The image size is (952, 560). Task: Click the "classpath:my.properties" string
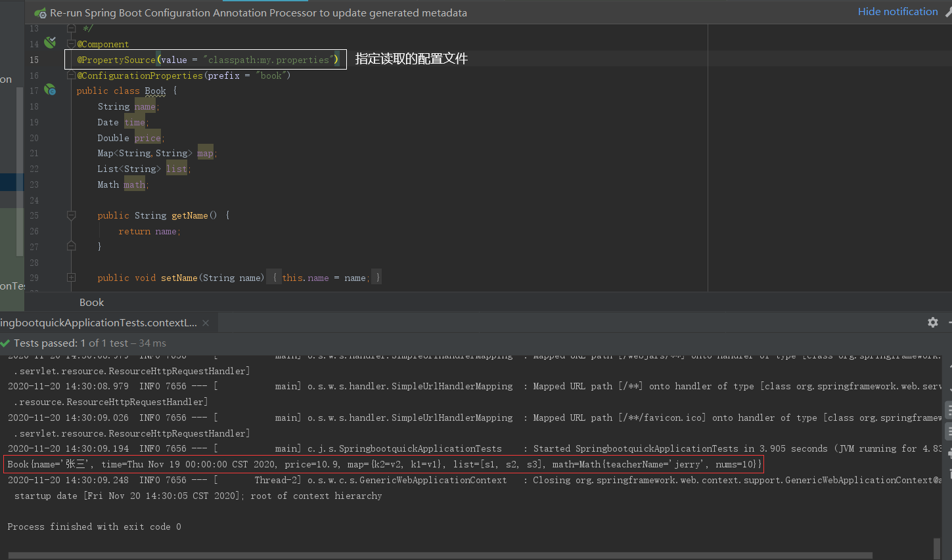tap(270, 60)
